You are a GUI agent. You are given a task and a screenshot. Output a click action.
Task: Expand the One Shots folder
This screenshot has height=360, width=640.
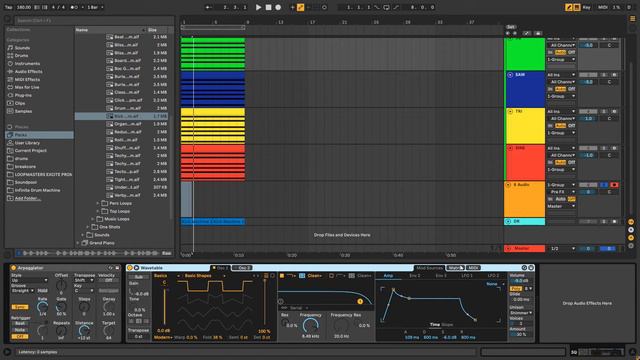tap(88, 227)
